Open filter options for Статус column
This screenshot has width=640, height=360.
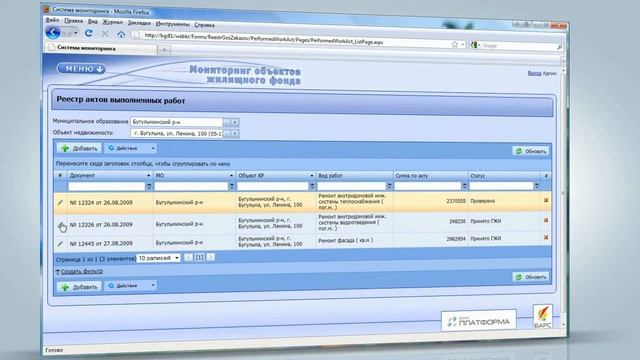pos(537,186)
